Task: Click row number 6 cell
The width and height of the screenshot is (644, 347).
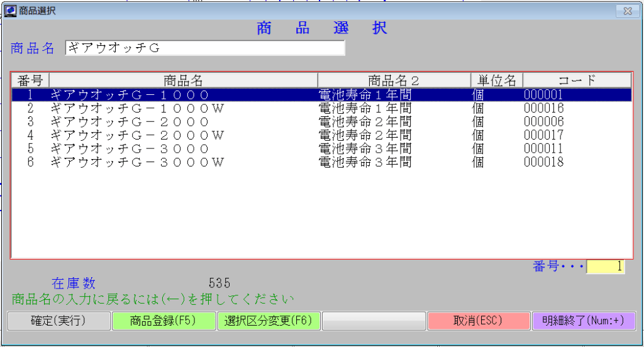Action: pos(30,162)
